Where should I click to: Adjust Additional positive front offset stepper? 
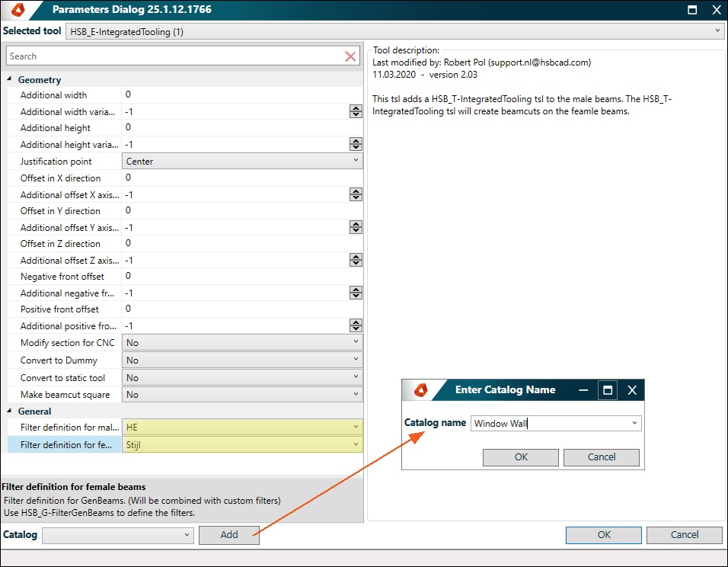[356, 325]
